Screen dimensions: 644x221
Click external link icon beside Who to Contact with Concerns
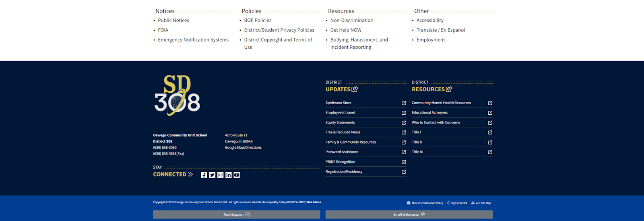click(x=490, y=123)
